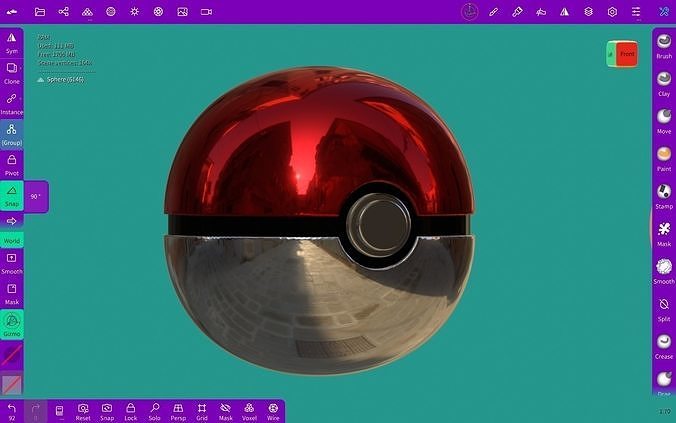Toggle camera Lock
This screenshot has width=676, height=423.
click(131, 411)
